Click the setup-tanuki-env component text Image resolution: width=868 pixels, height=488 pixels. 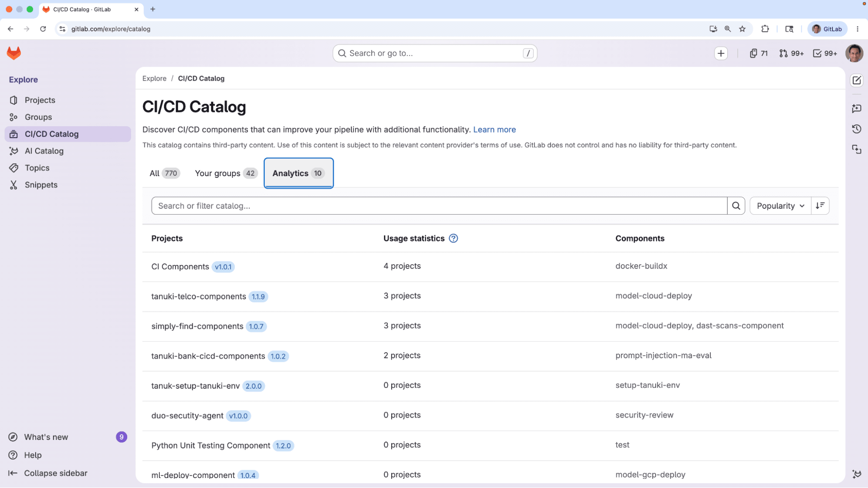[x=648, y=385]
